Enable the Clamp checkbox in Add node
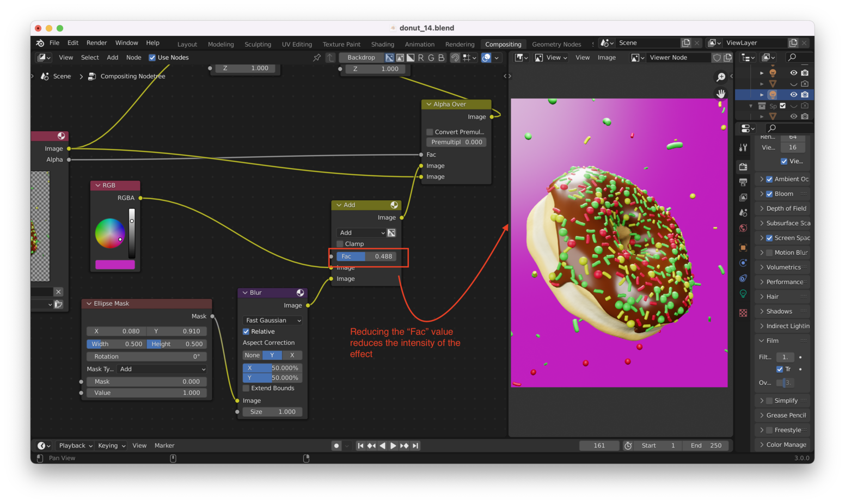845x504 pixels. pos(340,244)
